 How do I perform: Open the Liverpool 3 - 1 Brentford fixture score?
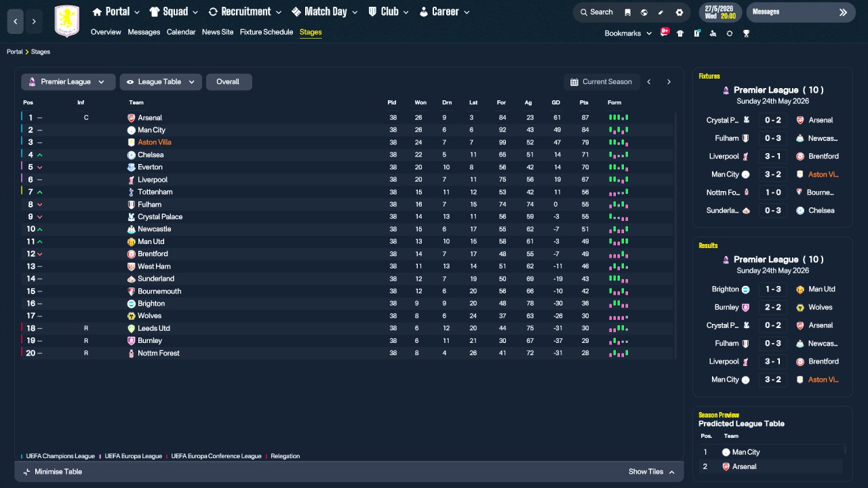pos(772,157)
